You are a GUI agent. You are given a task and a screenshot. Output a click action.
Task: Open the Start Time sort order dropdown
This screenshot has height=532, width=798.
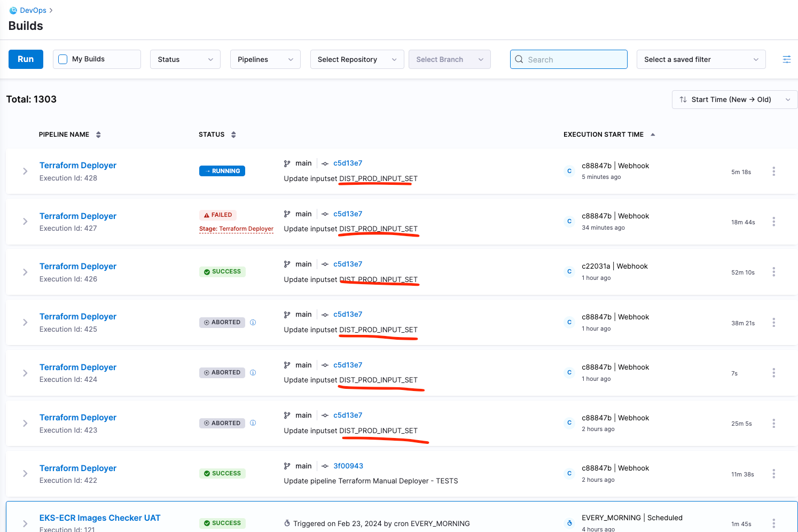734,99
